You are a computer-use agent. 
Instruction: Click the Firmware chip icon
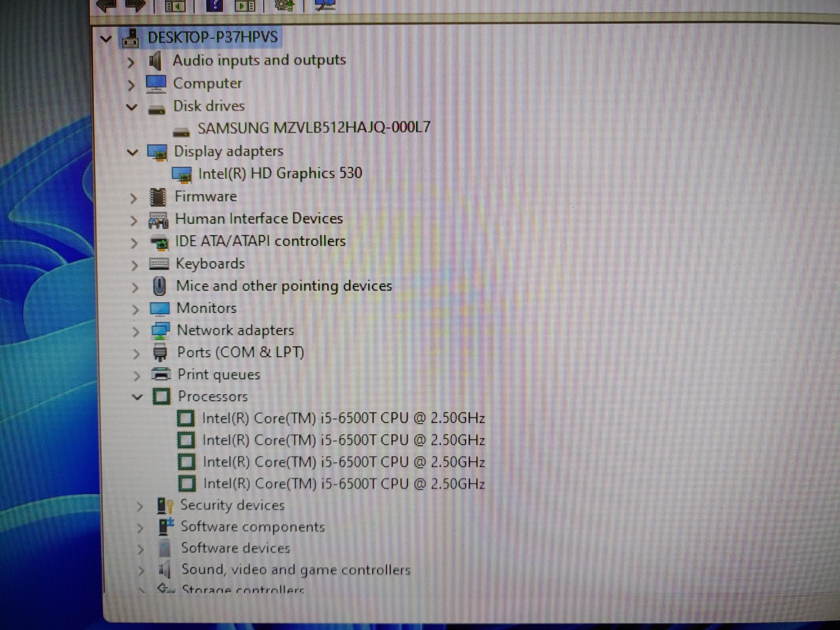(x=158, y=197)
